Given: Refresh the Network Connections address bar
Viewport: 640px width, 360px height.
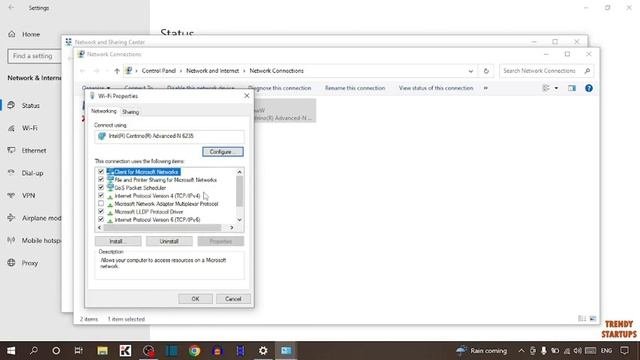Looking at the screenshot, I should click(486, 71).
